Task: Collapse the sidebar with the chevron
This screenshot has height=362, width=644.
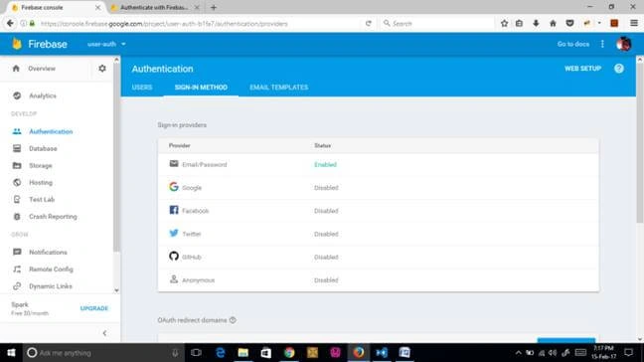Action: point(104,333)
